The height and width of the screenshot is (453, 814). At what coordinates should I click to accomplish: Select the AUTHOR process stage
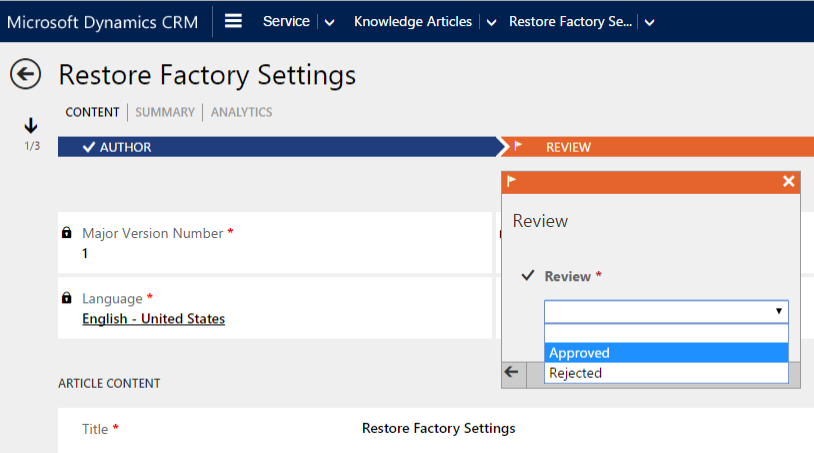[278, 147]
